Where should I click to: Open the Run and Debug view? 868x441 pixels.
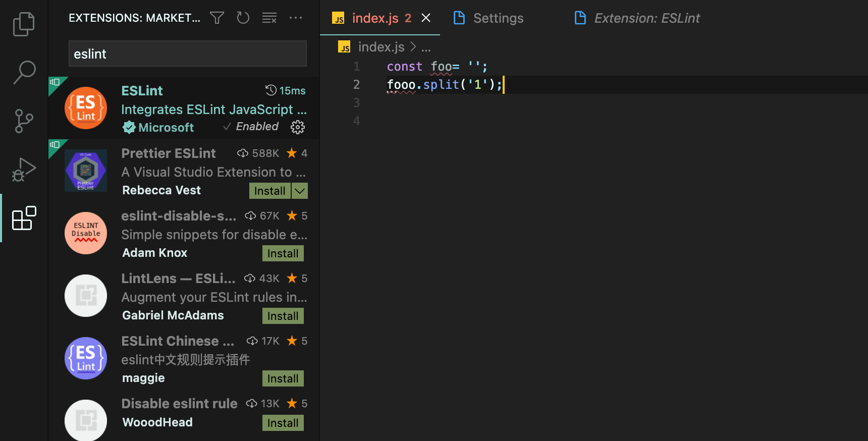click(24, 170)
